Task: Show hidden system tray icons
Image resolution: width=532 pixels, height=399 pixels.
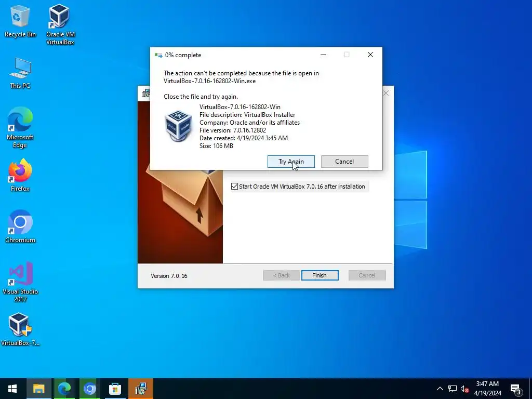Action: (440, 389)
